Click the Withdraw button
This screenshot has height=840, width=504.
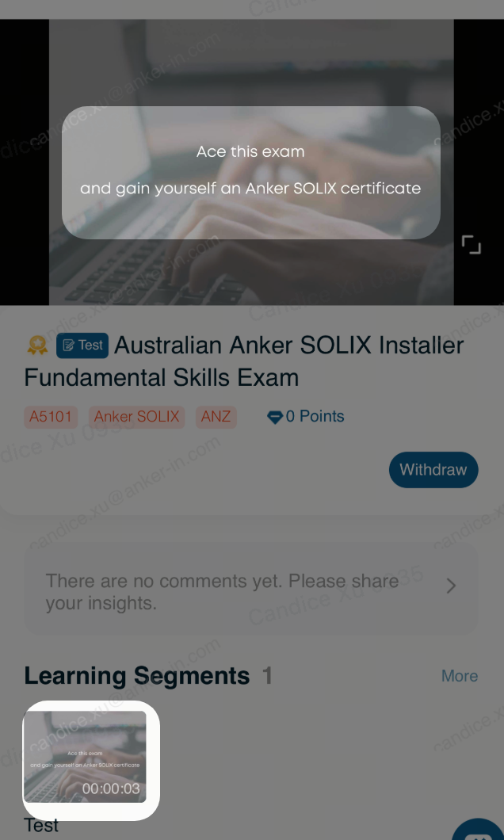[433, 470]
